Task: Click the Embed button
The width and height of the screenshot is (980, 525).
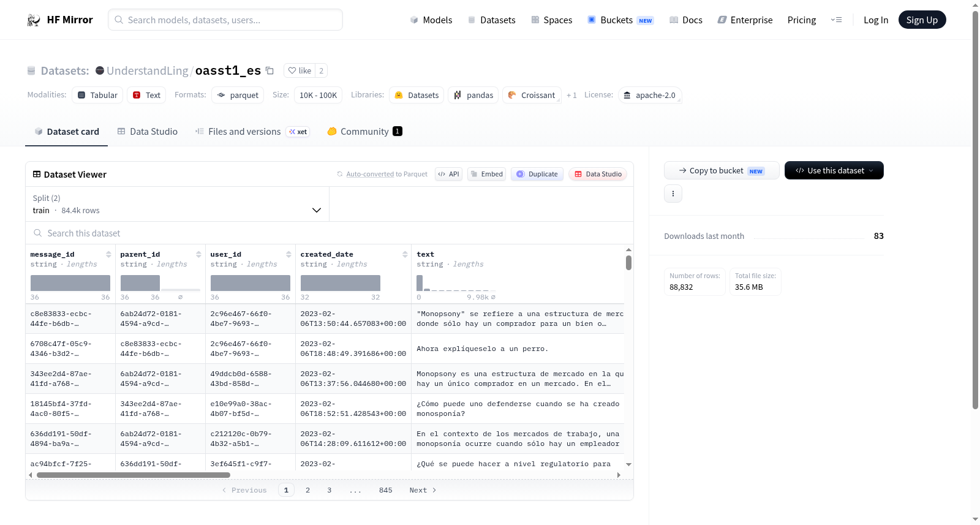Action: (x=486, y=174)
